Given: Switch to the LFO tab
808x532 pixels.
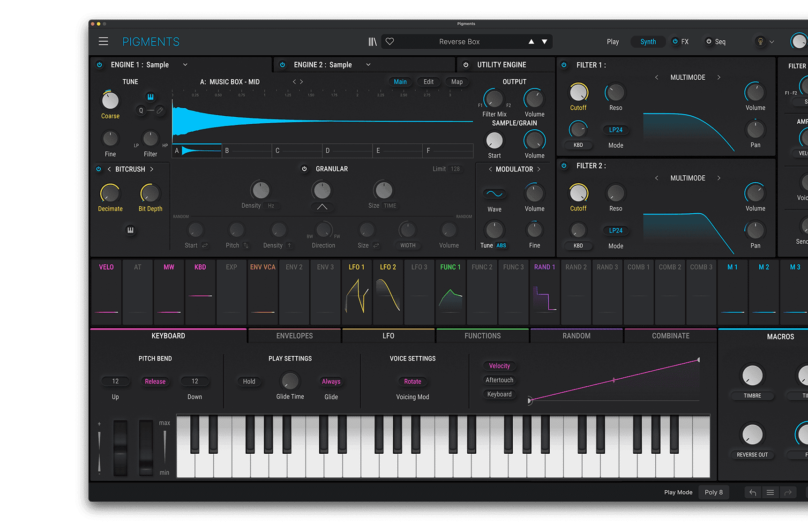Looking at the screenshot, I should [x=388, y=336].
